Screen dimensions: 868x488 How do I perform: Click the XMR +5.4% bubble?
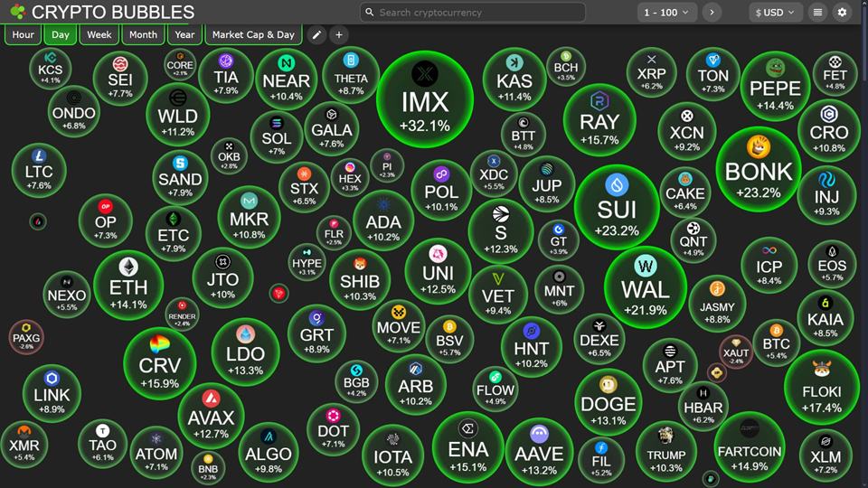24,445
